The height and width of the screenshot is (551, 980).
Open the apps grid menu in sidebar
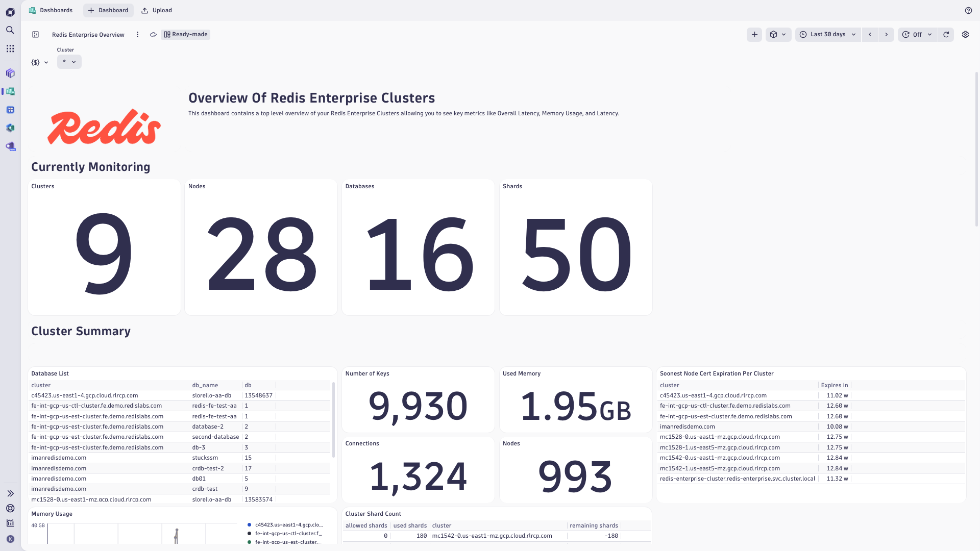click(10, 48)
